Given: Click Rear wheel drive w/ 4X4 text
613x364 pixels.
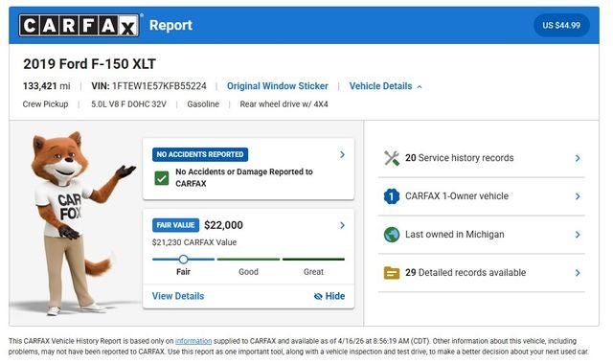Looking at the screenshot, I should 284,104.
